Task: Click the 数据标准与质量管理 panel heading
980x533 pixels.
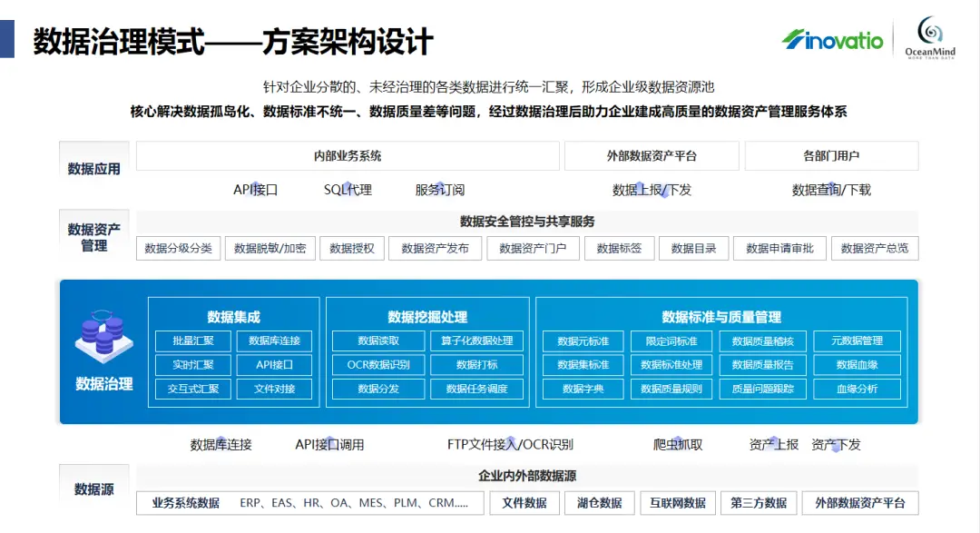Action: coord(721,317)
